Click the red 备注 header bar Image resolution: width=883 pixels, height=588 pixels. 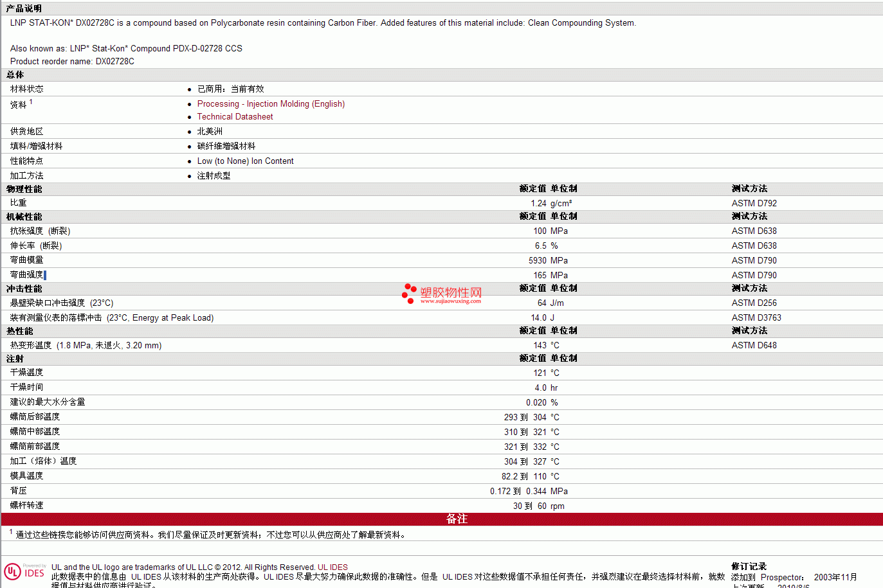[x=441, y=519]
